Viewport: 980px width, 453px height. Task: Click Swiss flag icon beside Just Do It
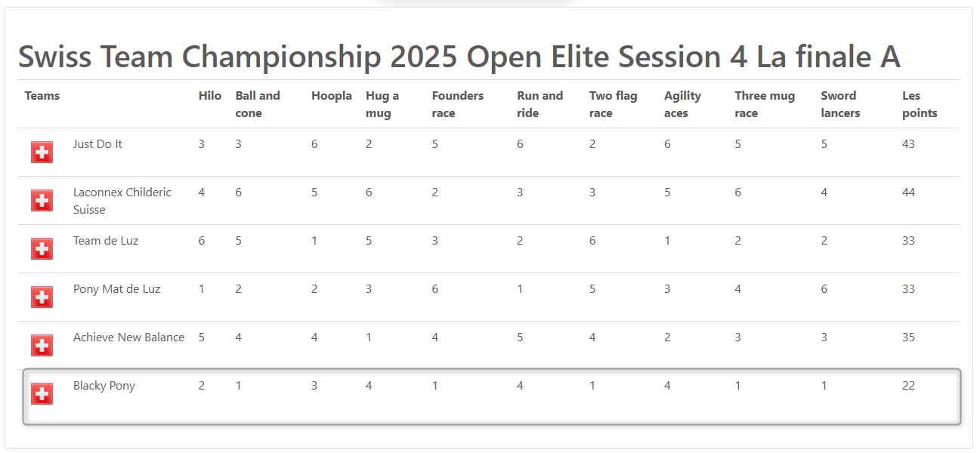42,152
